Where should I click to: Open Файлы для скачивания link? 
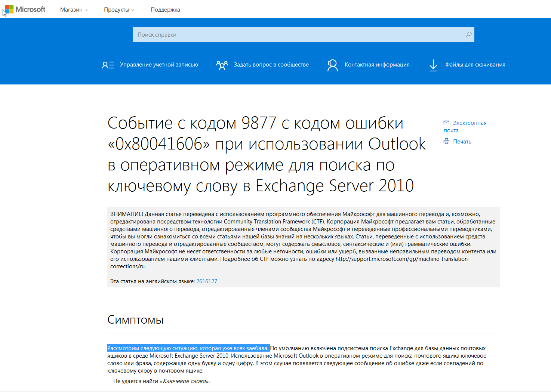click(x=475, y=65)
